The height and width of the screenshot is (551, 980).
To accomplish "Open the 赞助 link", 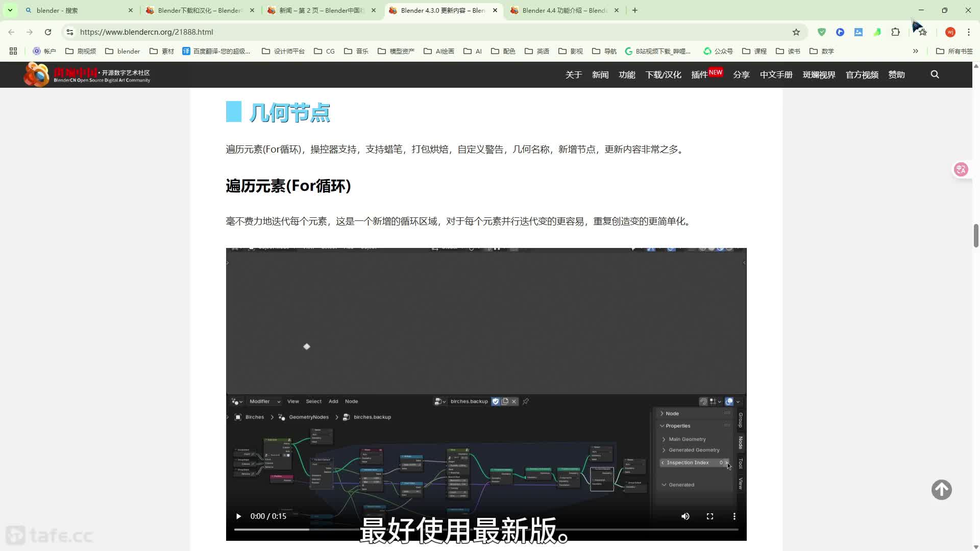I will (x=896, y=74).
